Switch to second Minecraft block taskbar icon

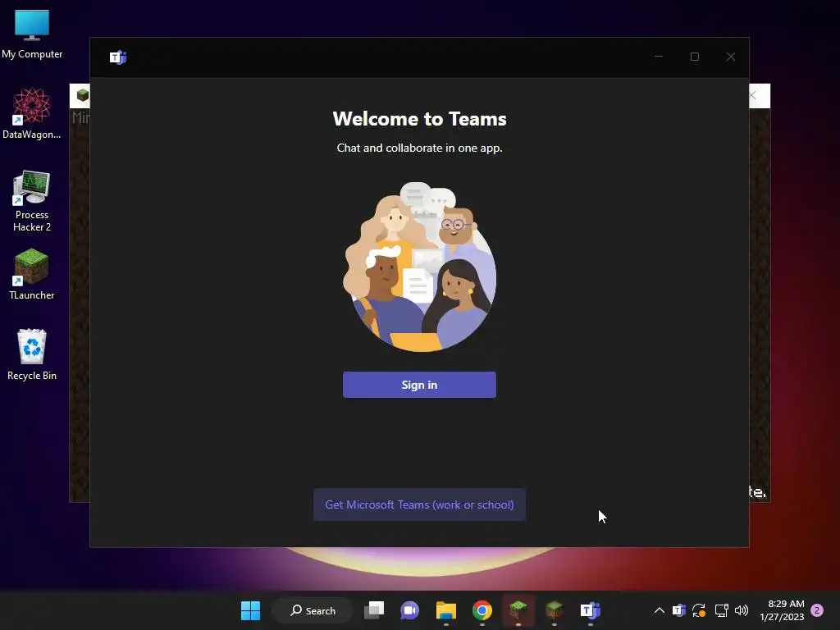point(555,610)
